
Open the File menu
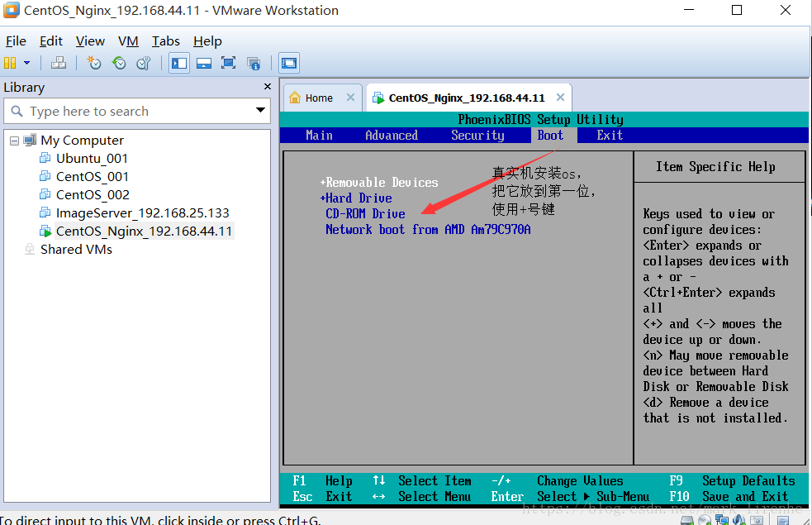tap(16, 41)
